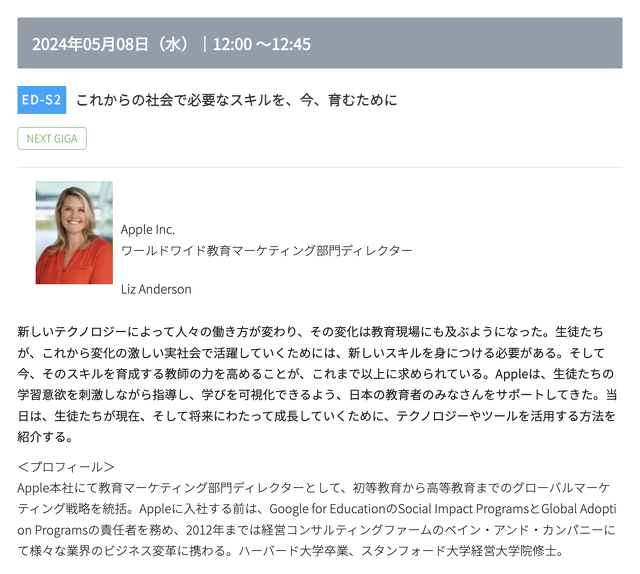Click the company name Apple Inc.
640x574 pixels.
pos(148,229)
